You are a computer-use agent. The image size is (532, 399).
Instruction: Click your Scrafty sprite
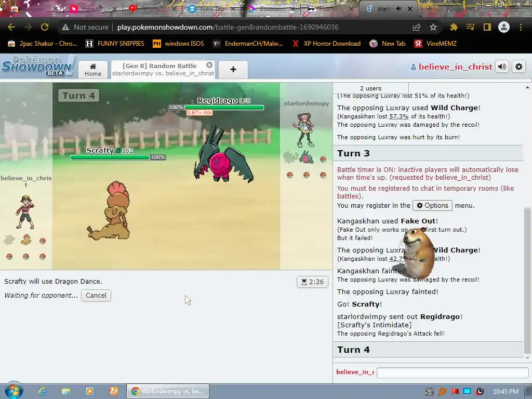pyautogui.click(x=109, y=210)
